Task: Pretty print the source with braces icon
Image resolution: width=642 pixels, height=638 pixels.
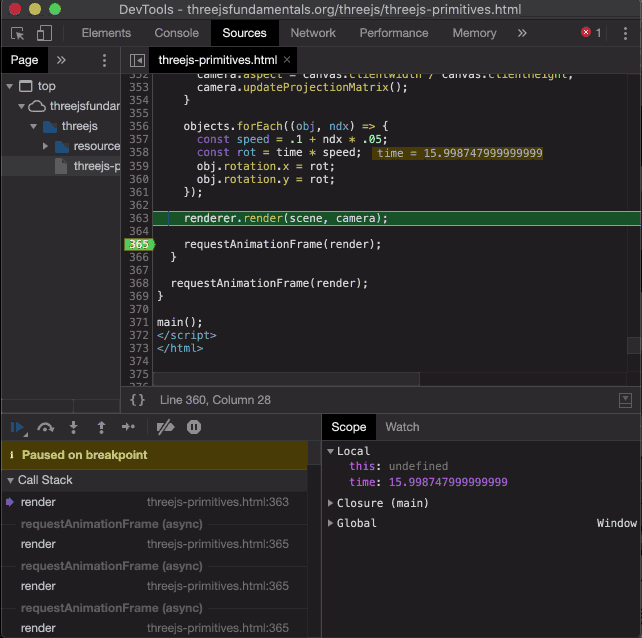Action: pos(137,400)
